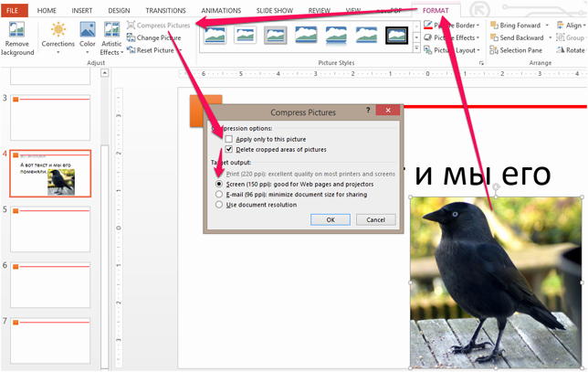Click the Picture Border icon
Screen dimensions: 588x372
coord(428,26)
